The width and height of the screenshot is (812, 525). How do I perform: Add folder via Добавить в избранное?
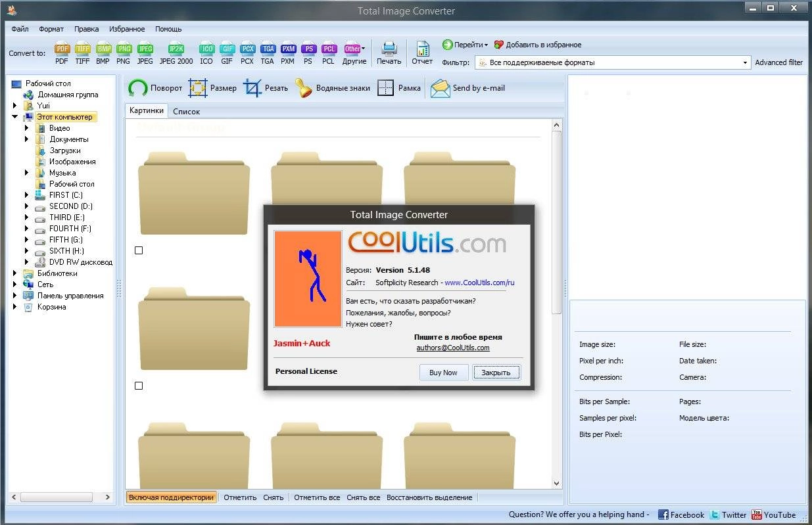pos(538,45)
